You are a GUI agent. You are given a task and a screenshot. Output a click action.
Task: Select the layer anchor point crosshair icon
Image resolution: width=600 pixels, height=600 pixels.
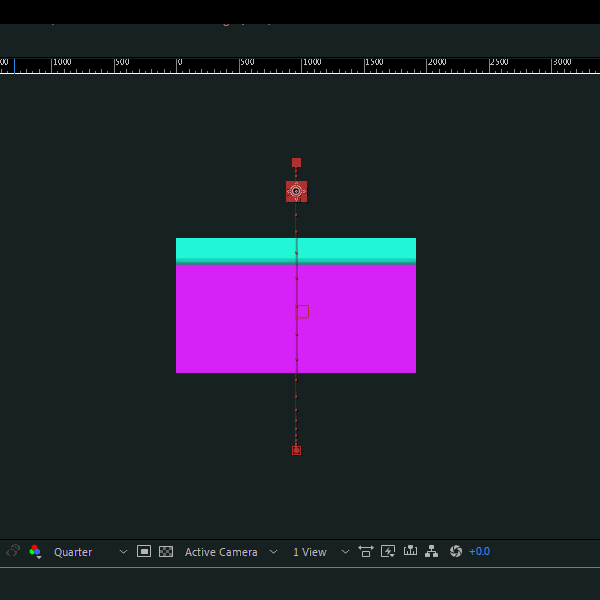click(x=296, y=191)
